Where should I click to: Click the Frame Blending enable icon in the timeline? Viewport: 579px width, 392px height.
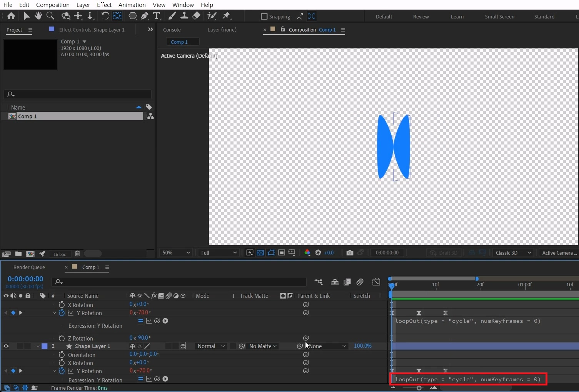tap(347, 282)
